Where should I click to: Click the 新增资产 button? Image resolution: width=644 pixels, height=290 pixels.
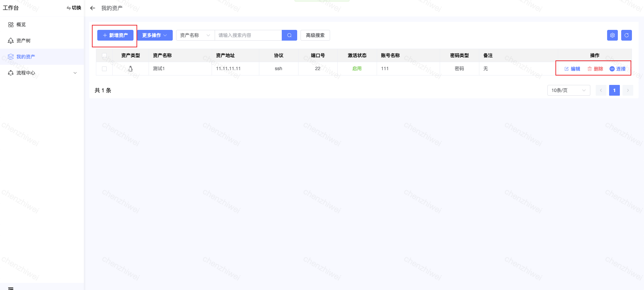tap(115, 35)
